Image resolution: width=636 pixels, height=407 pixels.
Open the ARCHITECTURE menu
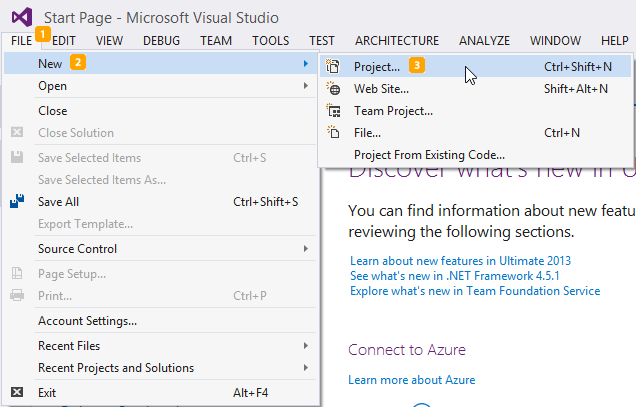396,41
